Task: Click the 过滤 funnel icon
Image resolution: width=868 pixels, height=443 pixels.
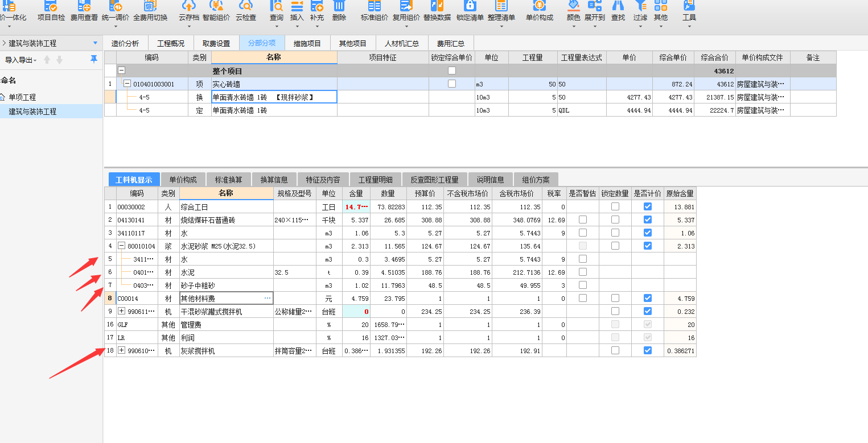Action: pos(640,6)
